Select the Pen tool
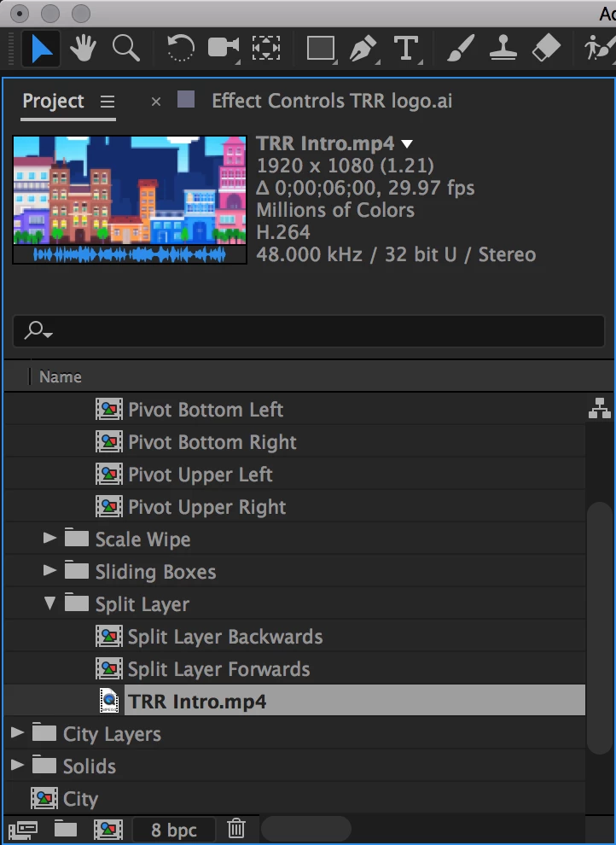This screenshot has width=616, height=845. [364, 49]
